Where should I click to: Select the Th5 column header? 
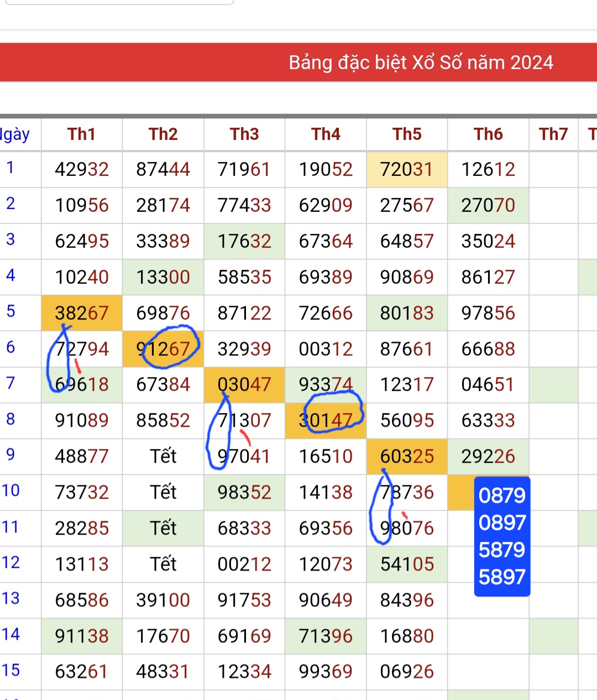407,134
